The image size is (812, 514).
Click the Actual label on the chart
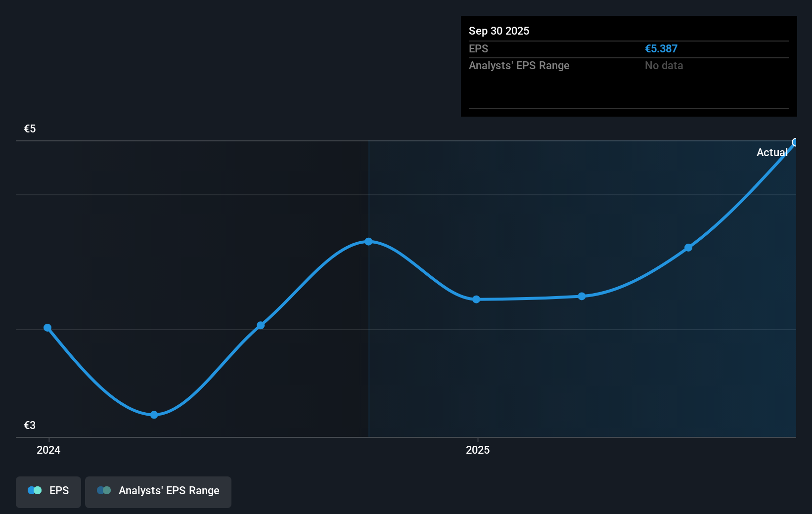[771, 152]
